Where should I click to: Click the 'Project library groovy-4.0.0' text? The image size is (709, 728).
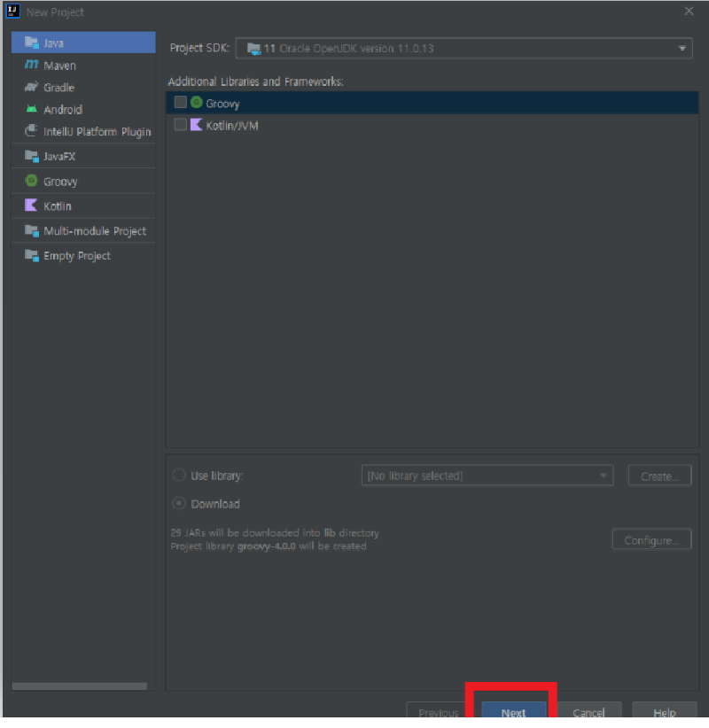[268, 546]
